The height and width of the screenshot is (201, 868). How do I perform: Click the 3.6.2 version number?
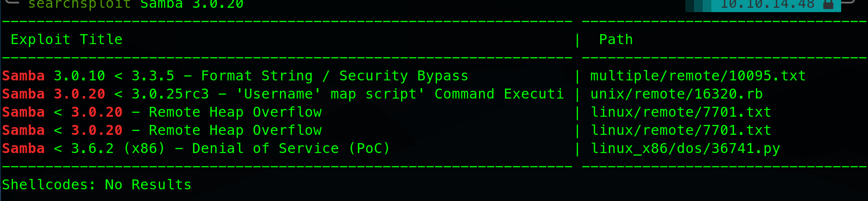coord(92,149)
